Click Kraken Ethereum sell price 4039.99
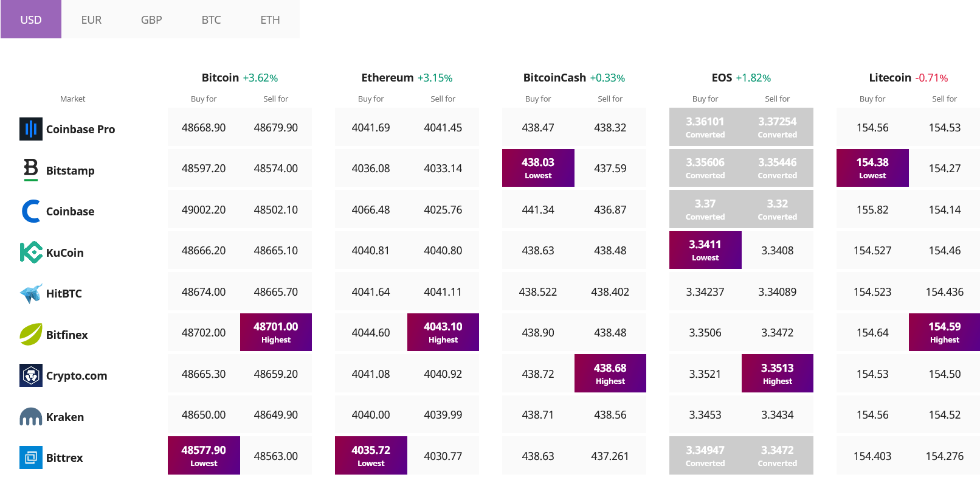This screenshot has width=980, height=477. pyautogui.click(x=443, y=415)
